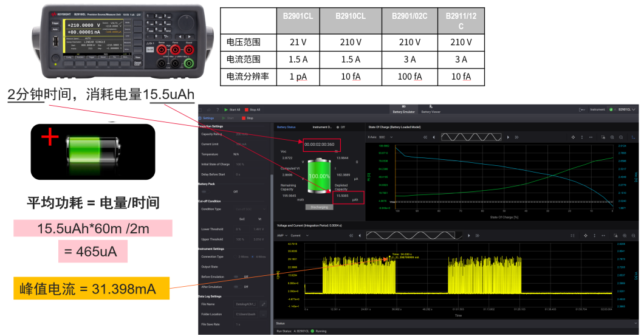
Task: Expand the Condition Type dropdown
Action: coord(250,209)
